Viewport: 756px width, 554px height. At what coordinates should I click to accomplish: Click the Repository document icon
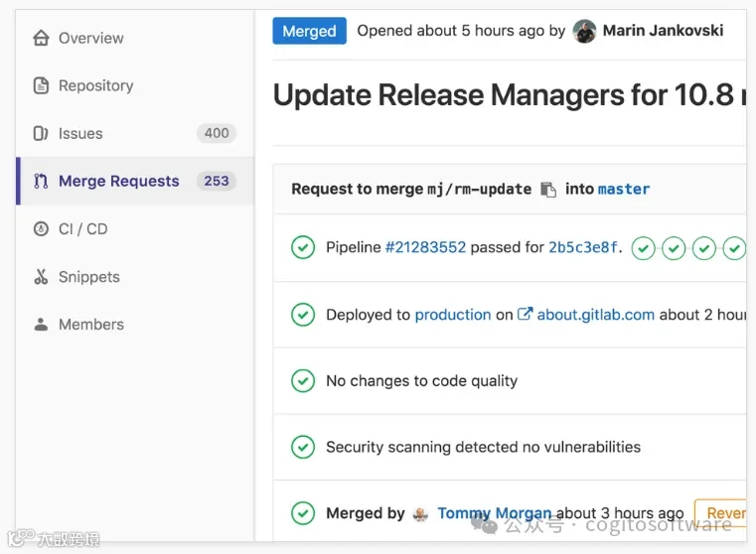tap(41, 85)
